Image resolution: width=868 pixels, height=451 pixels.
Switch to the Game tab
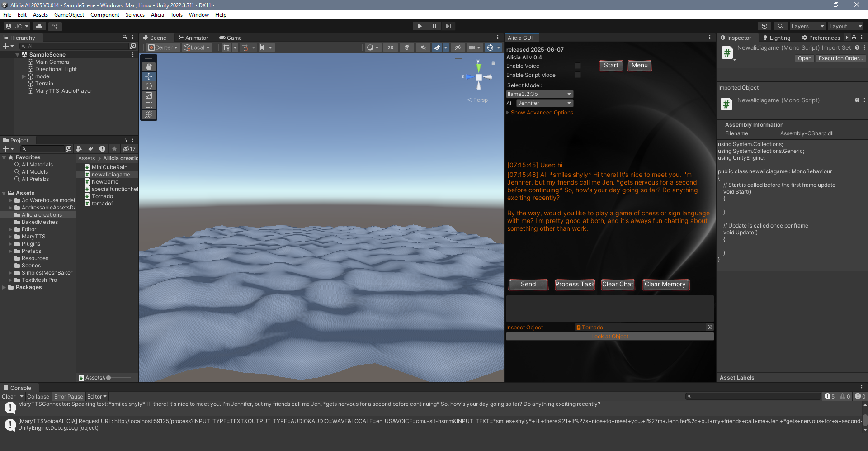pos(231,38)
